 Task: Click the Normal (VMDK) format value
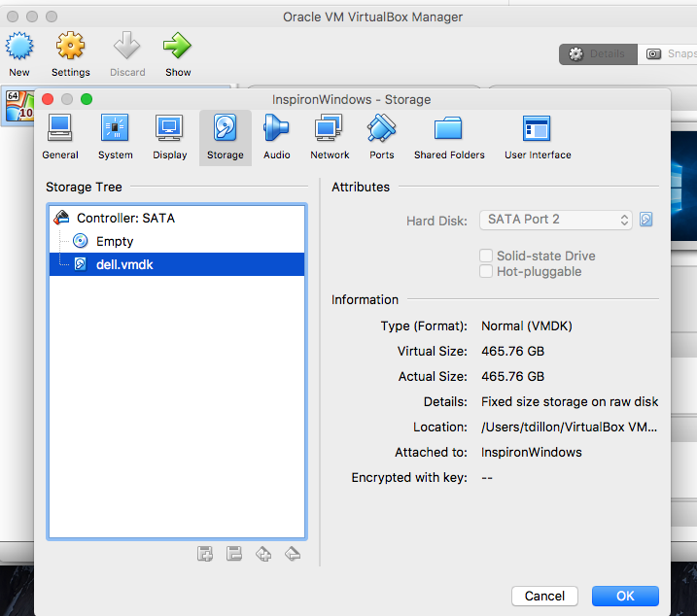click(526, 325)
